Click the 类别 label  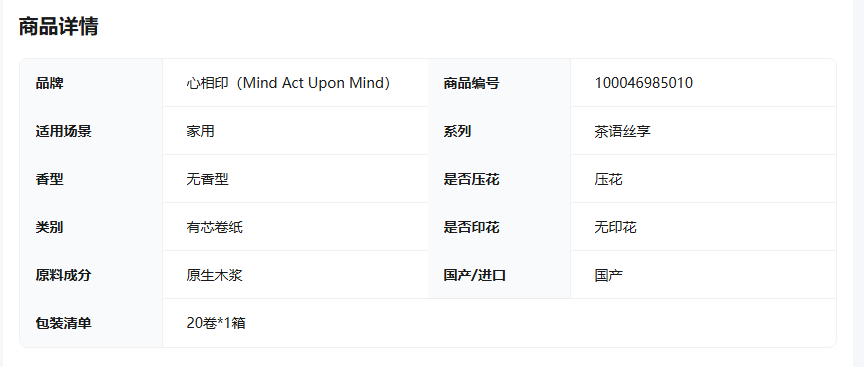pos(50,227)
